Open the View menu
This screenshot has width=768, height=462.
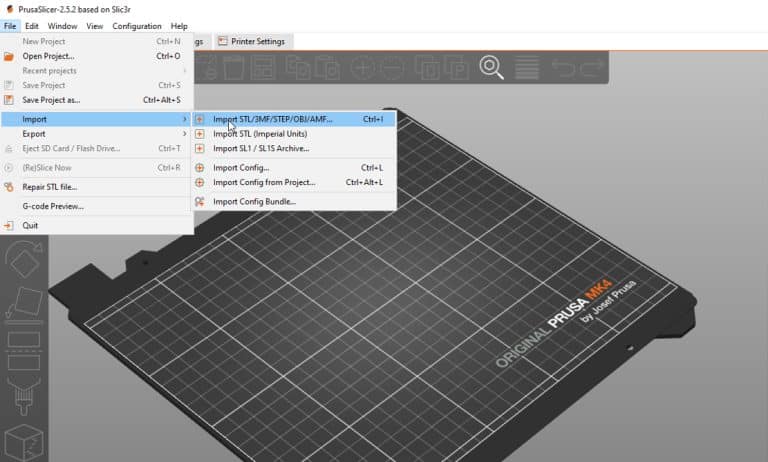tap(95, 26)
